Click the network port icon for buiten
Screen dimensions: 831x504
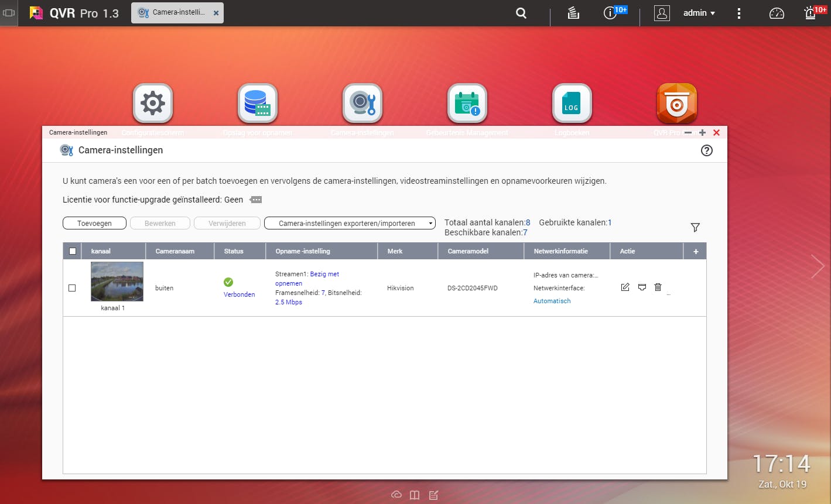point(642,287)
